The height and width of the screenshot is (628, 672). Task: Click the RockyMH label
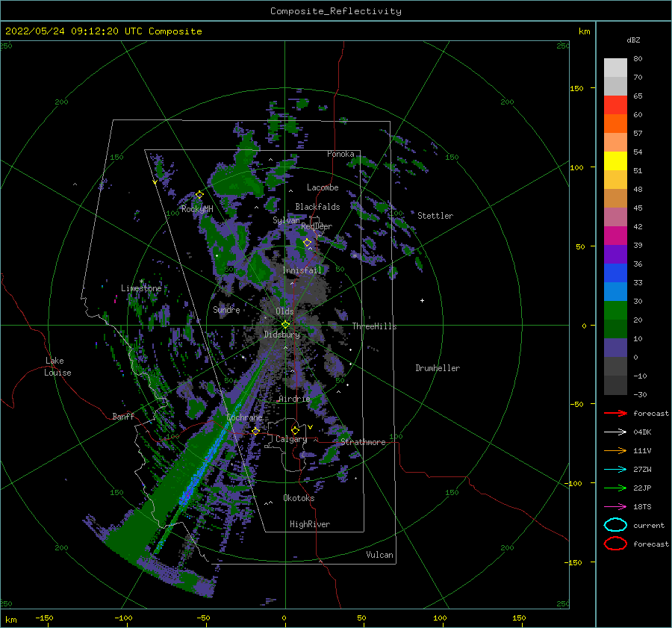(x=197, y=209)
